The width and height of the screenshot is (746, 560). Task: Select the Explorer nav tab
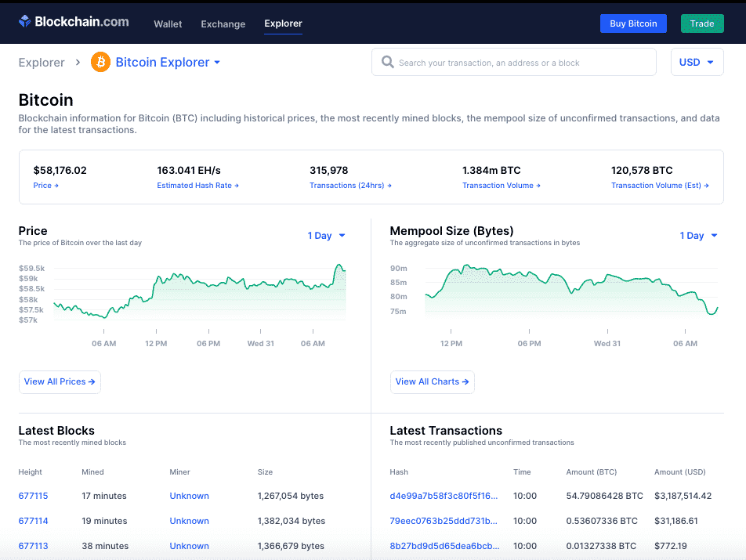click(283, 23)
